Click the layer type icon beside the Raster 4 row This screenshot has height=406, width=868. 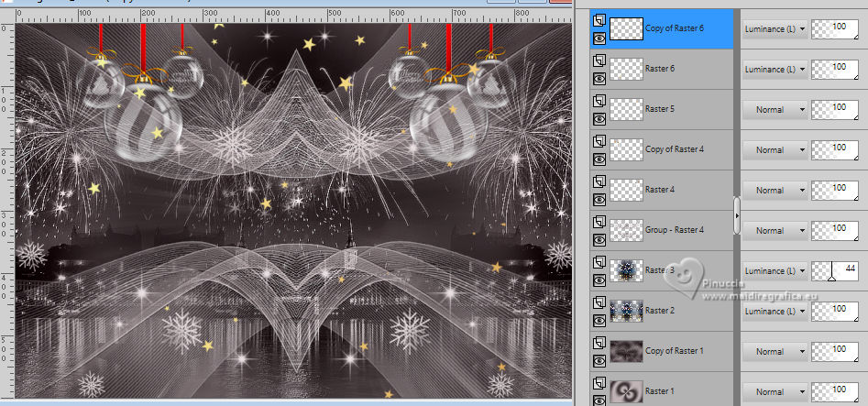tap(599, 182)
